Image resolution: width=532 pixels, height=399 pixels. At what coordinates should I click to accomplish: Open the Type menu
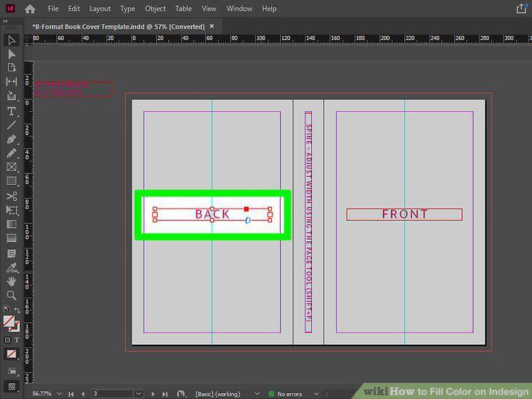coord(128,9)
